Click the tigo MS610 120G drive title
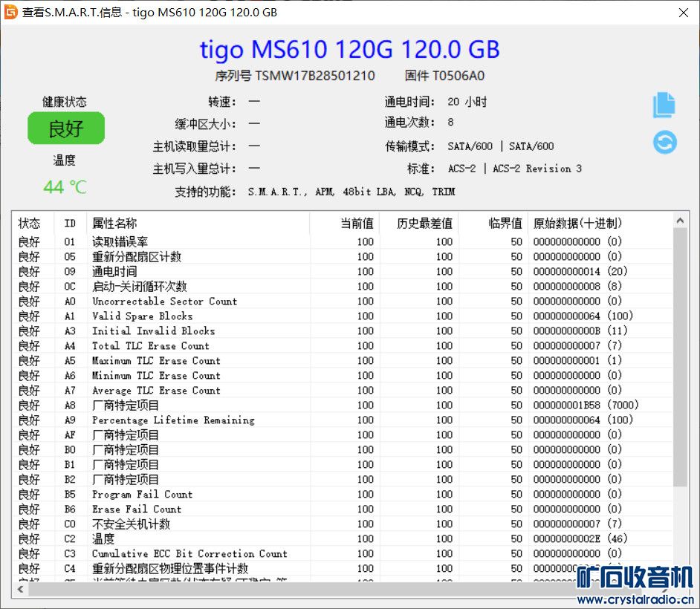 (349, 48)
